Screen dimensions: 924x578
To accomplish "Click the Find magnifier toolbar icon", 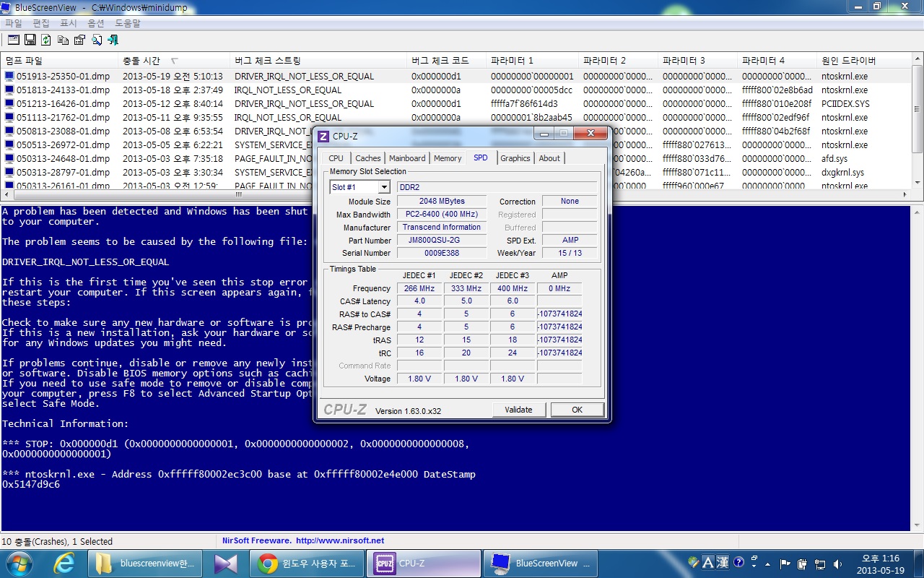I will click(x=97, y=40).
